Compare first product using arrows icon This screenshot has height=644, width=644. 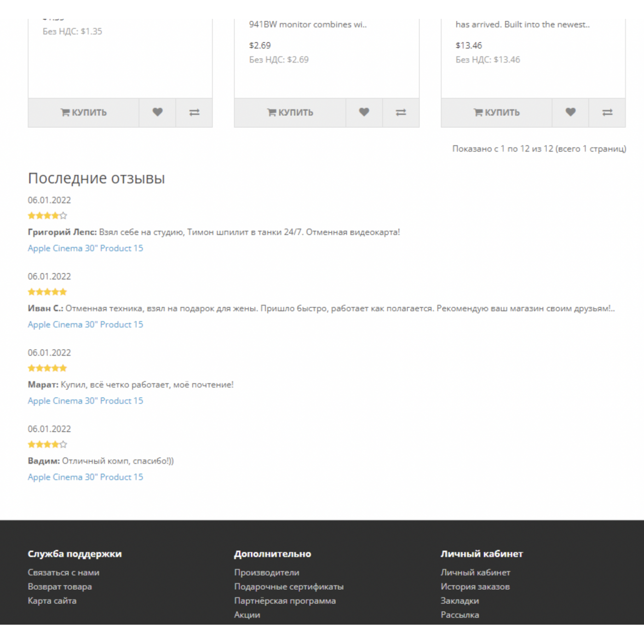point(194,112)
